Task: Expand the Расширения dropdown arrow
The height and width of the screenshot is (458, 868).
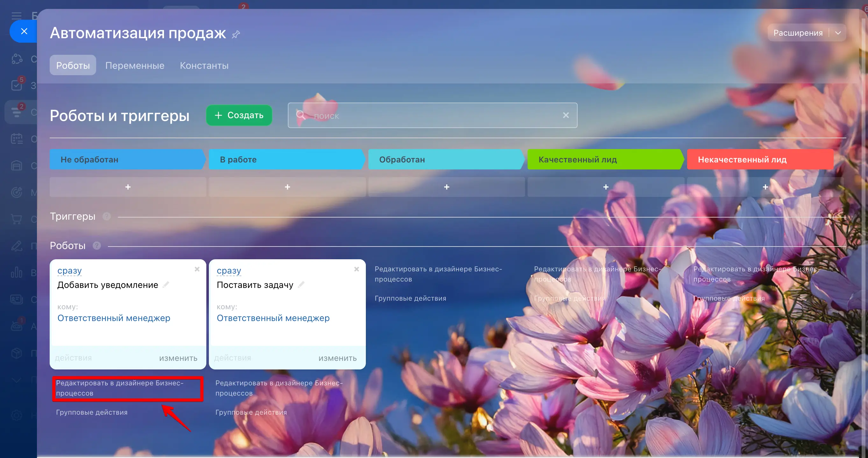Action: [x=838, y=33]
